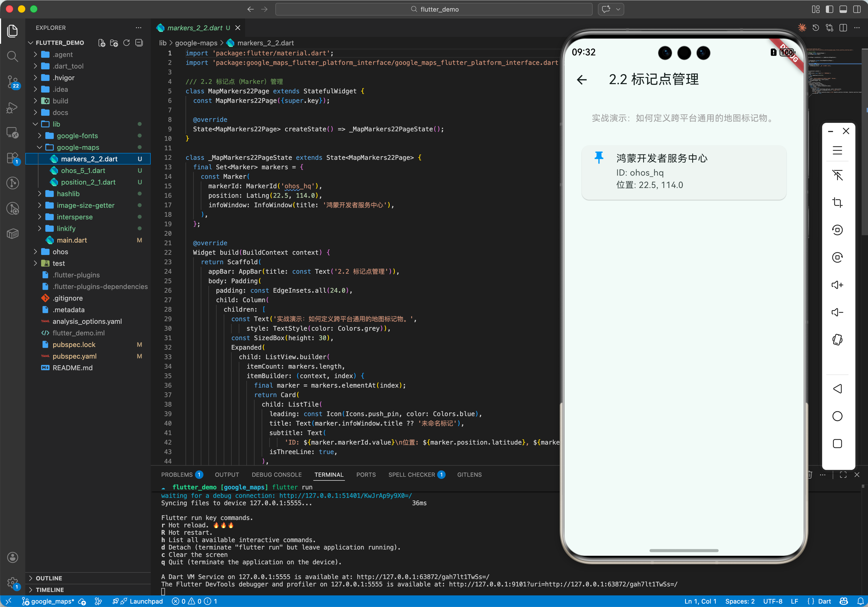868x607 pixels.
Task: Switch to the PROBLEMS tab
Action: click(177, 474)
